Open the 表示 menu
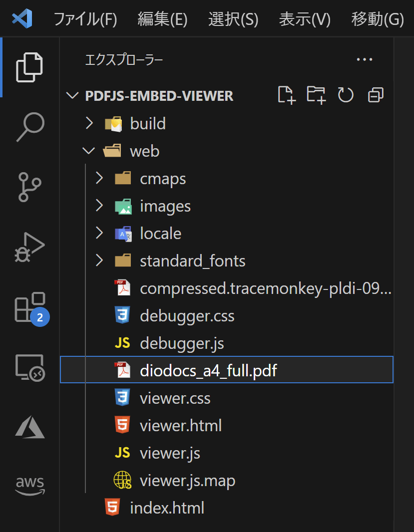The height and width of the screenshot is (532, 414). (x=305, y=19)
